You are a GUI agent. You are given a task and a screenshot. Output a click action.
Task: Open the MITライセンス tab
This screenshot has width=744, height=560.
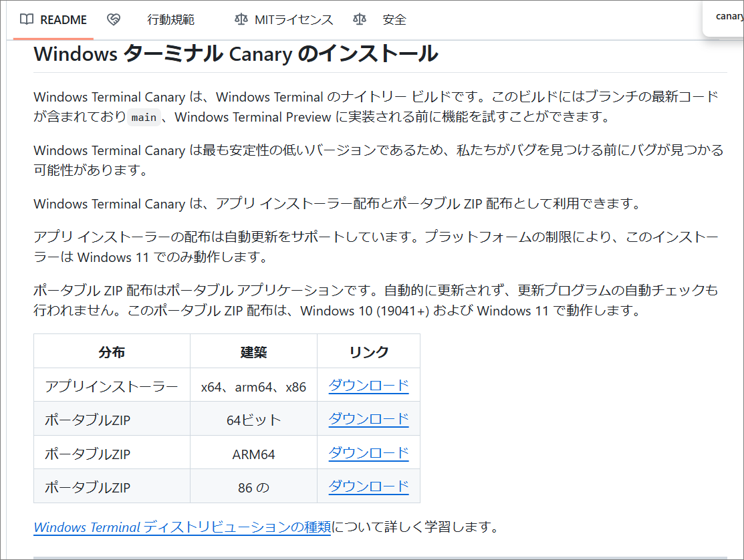(293, 20)
